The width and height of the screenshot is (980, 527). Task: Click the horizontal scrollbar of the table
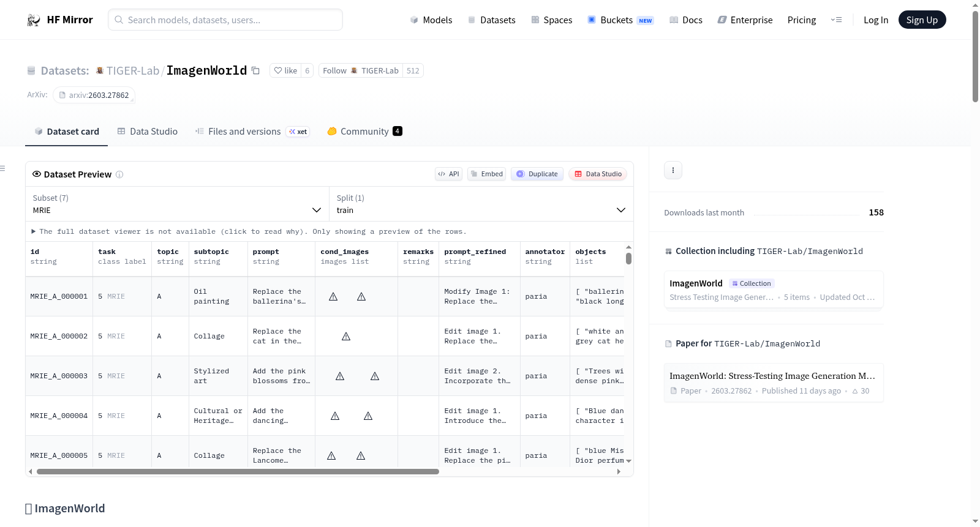(238, 472)
